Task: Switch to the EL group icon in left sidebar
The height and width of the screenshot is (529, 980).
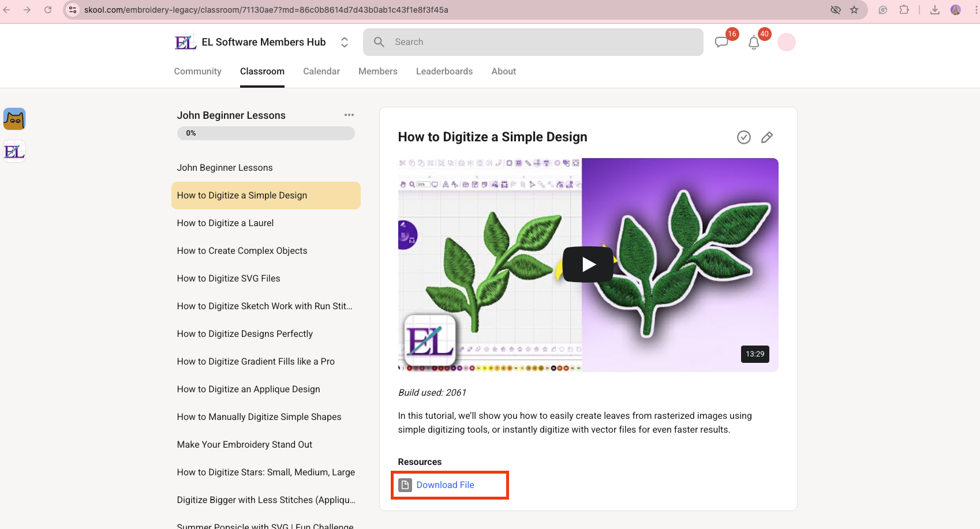Action: click(x=14, y=151)
